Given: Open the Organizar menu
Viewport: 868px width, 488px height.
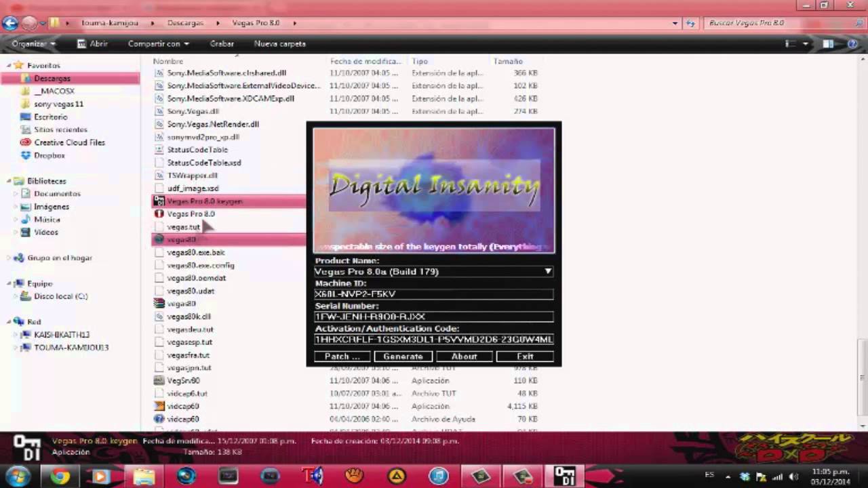Looking at the screenshot, I should point(33,43).
